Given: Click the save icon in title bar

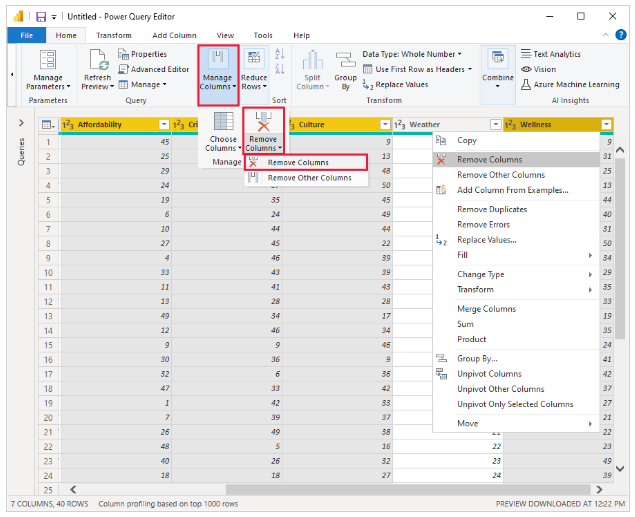Looking at the screenshot, I should click(41, 17).
